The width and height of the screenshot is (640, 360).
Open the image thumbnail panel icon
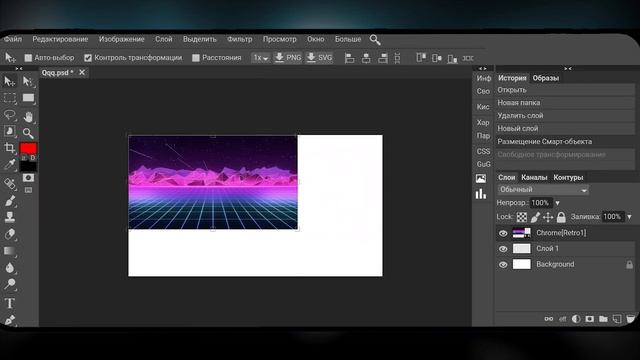(481, 178)
